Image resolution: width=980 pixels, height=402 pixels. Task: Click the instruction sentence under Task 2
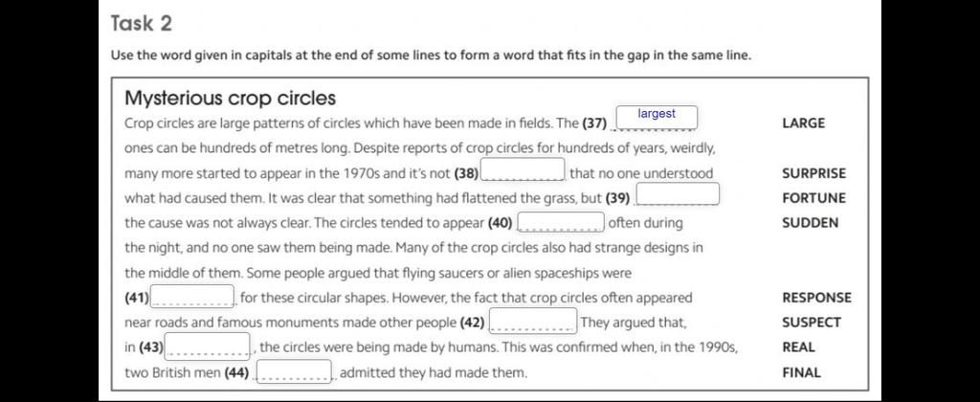click(x=431, y=56)
